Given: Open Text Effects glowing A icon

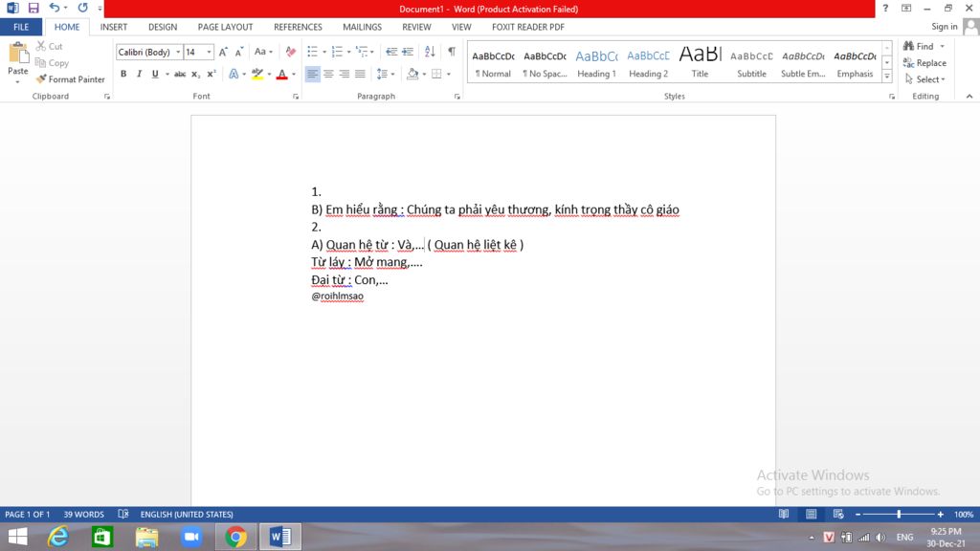Looking at the screenshot, I should click(x=234, y=75).
